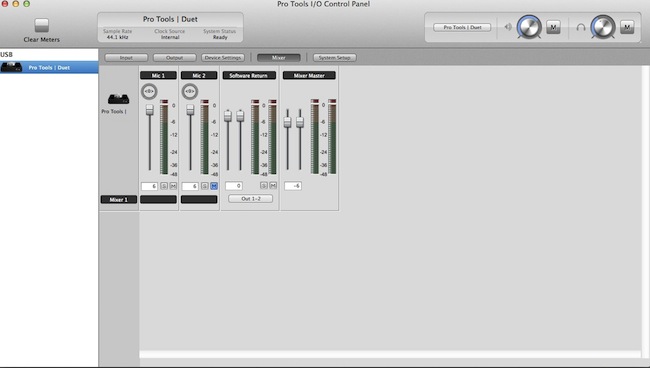Click the right Mixer Master fader handle
The width and height of the screenshot is (650, 368).
pyautogui.click(x=300, y=122)
